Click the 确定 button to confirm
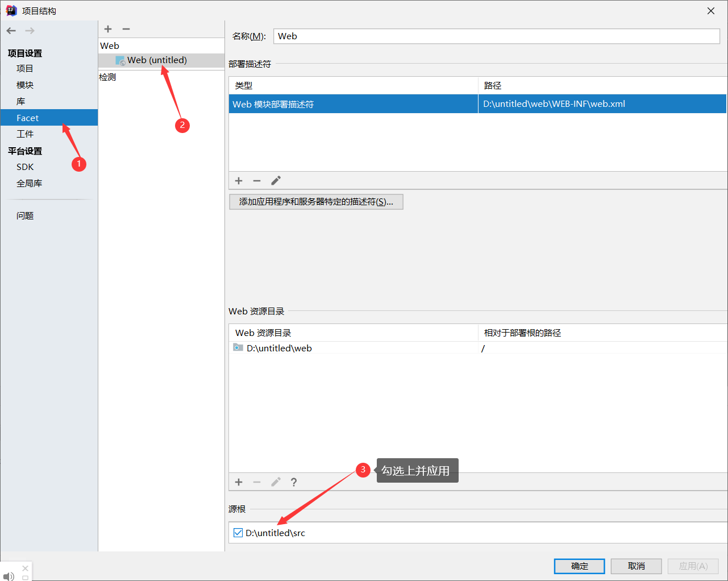Image resolution: width=728 pixels, height=581 pixels. coord(579,566)
